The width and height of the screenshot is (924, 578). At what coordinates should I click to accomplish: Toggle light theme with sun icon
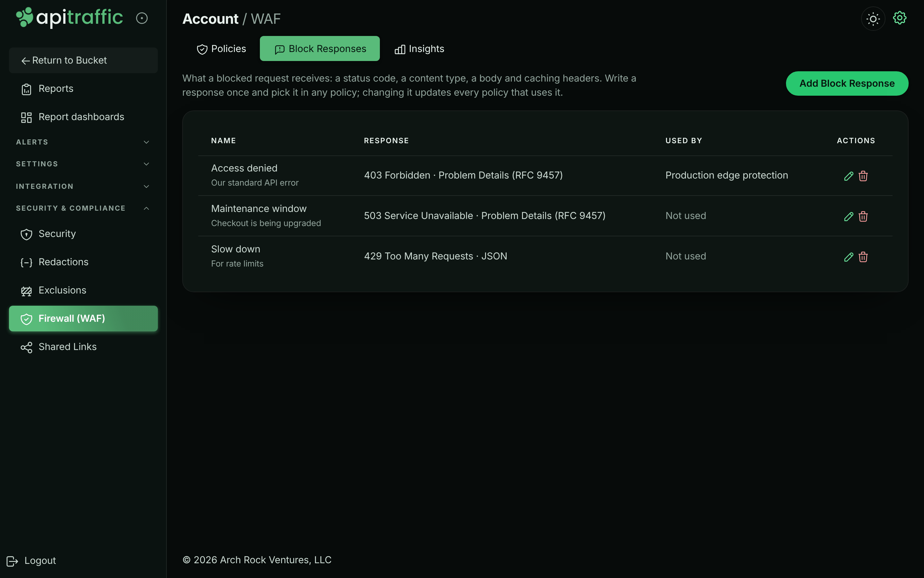coord(873,18)
